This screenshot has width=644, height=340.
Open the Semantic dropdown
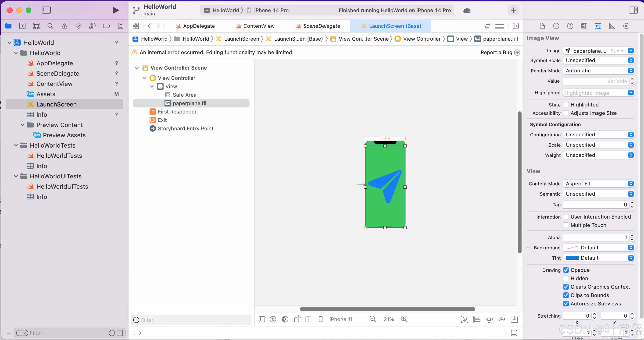pyautogui.click(x=598, y=194)
